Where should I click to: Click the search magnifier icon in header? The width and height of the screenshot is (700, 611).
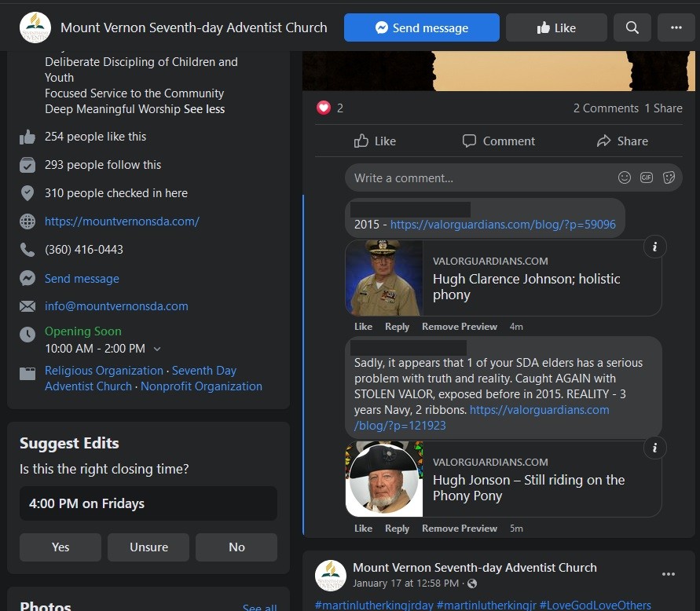(x=632, y=27)
